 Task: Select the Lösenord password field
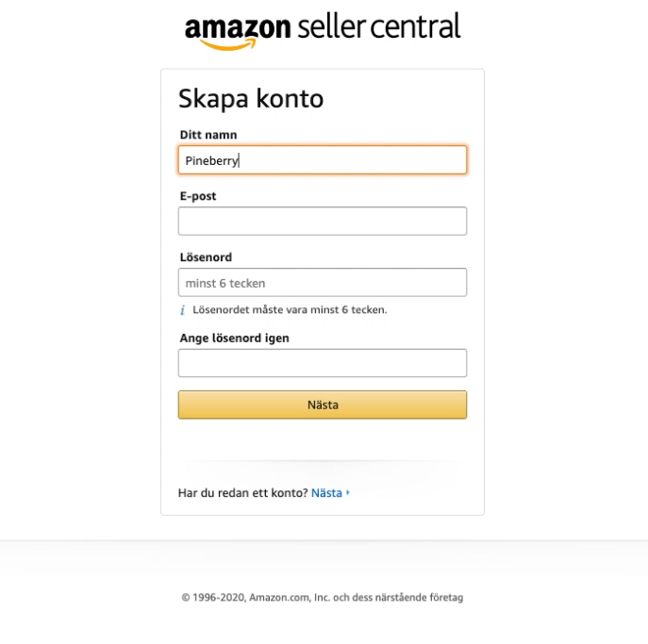[322, 283]
